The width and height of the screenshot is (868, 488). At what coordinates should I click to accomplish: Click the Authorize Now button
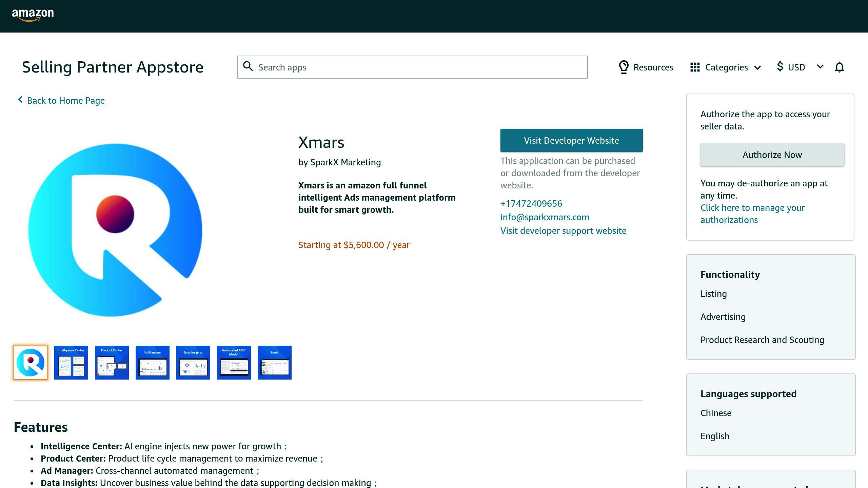point(772,155)
